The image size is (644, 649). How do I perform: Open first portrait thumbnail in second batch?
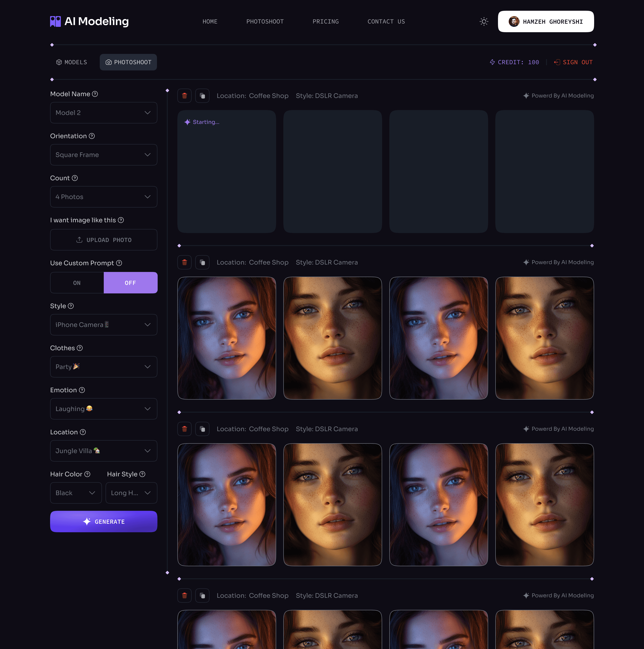pos(227,338)
